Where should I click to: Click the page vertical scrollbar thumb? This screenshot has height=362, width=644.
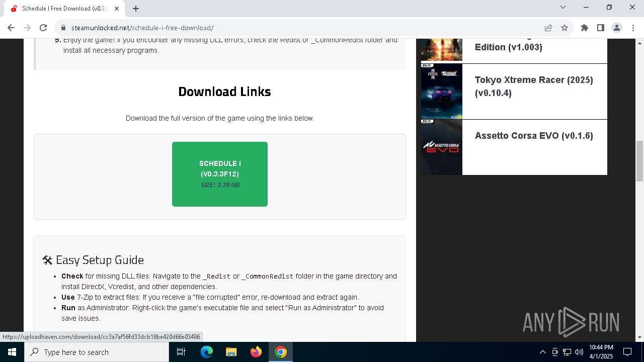point(640,161)
